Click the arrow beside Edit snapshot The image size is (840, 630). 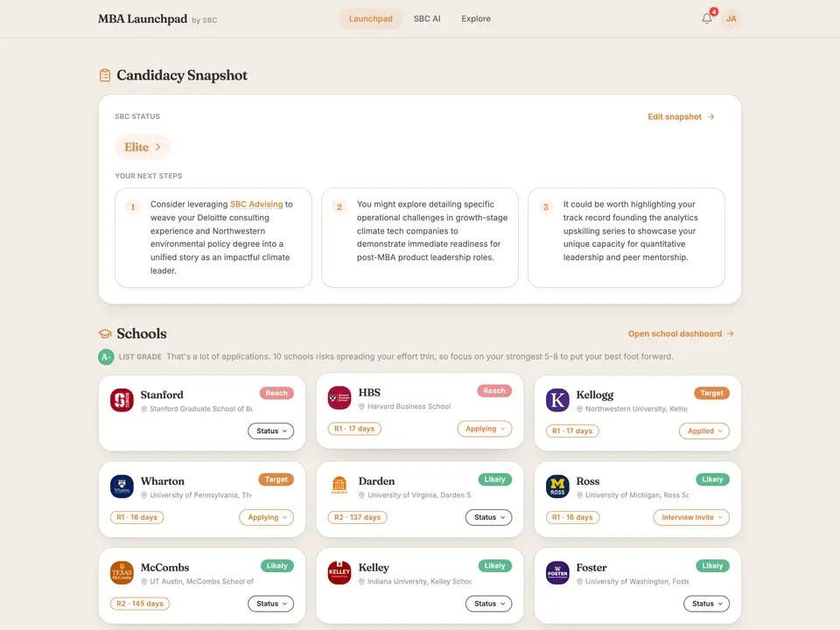tap(710, 116)
